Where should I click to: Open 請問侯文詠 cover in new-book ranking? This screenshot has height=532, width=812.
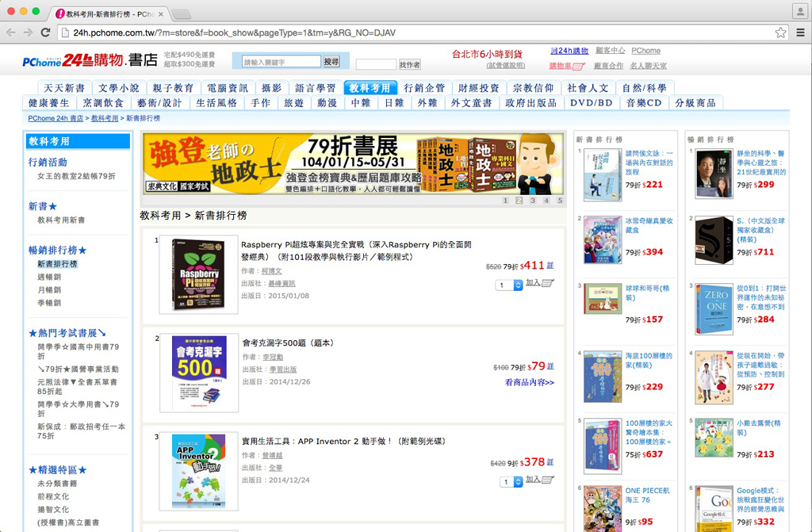tap(603, 174)
